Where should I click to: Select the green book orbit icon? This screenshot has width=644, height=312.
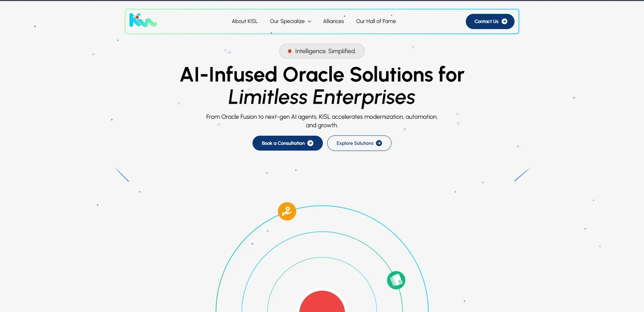[x=396, y=280]
